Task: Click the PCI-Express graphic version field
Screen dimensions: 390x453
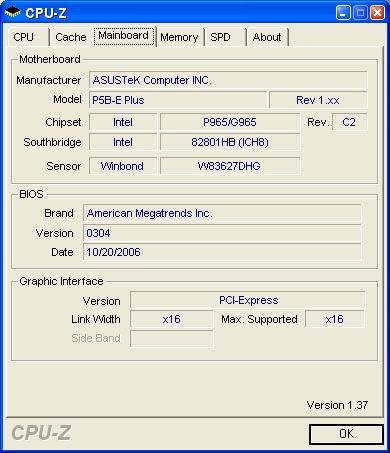Action: click(248, 300)
